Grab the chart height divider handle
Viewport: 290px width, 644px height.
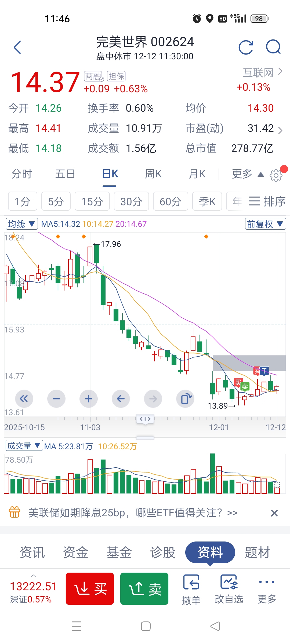pyautogui.click(x=145, y=438)
